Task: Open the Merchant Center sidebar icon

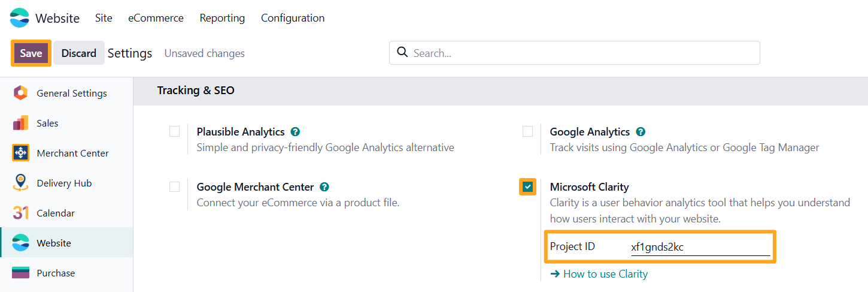Action: pos(20,153)
